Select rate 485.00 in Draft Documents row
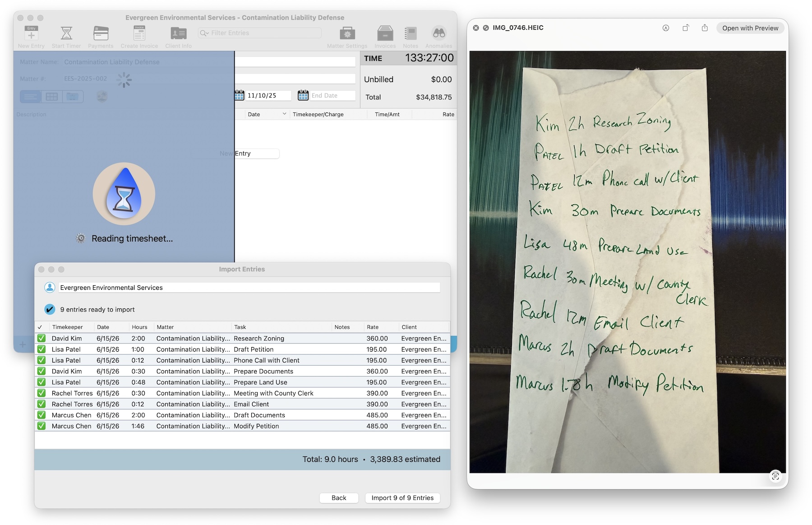Image resolution: width=812 pixels, height=525 pixels. click(377, 415)
